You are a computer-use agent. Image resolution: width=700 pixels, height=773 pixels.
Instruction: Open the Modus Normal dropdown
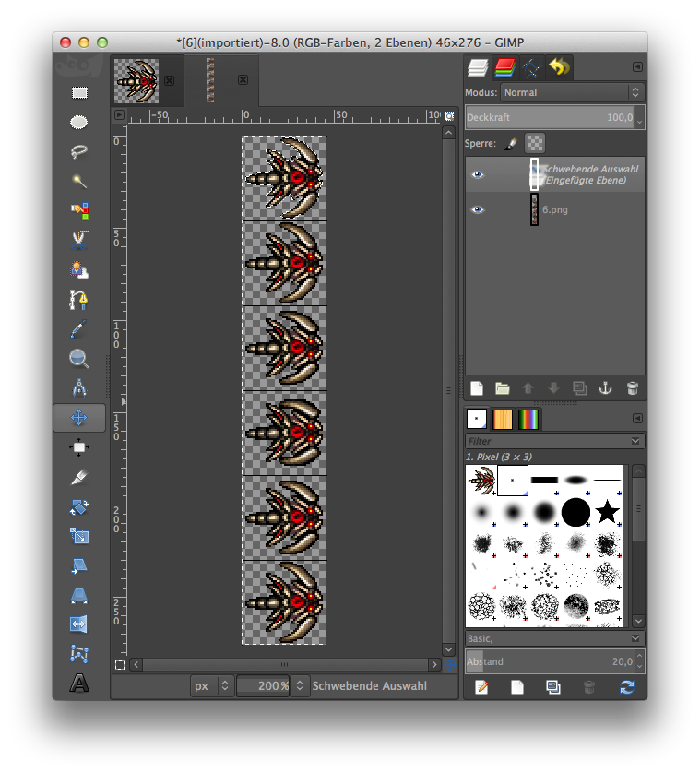(572, 92)
